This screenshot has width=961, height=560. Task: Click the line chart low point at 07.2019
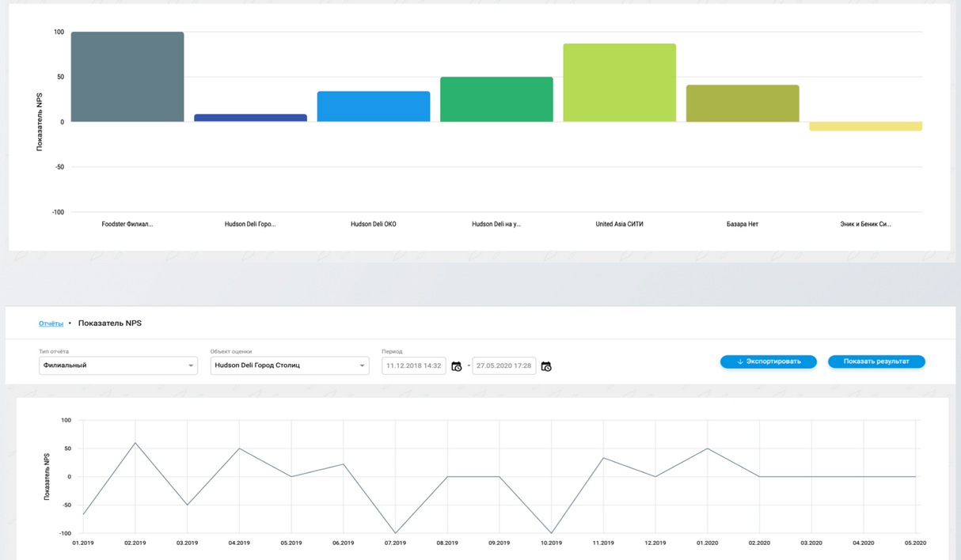[x=395, y=533]
